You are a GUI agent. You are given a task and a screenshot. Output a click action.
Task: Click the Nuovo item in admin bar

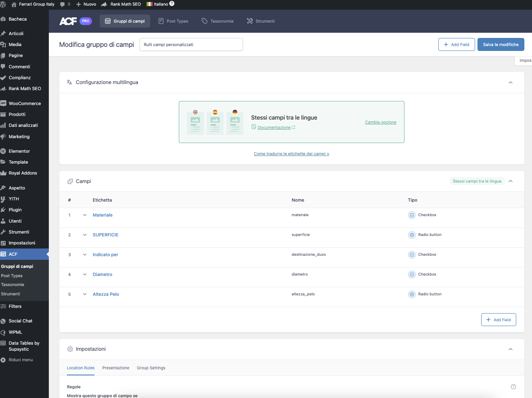pyautogui.click(x=86, y=4)
